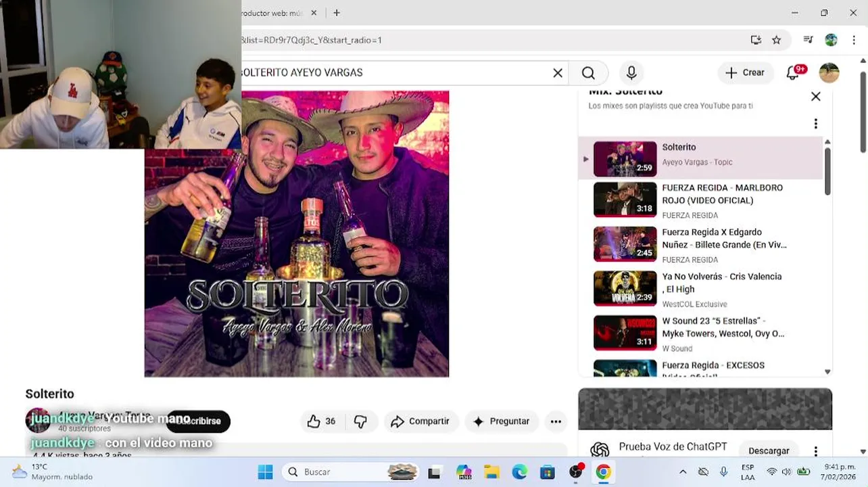Viewport: 868px width, 487px height.
Task: Play Ya No Volverás by Cris Valencia
Action: click(x=700, y=289)
